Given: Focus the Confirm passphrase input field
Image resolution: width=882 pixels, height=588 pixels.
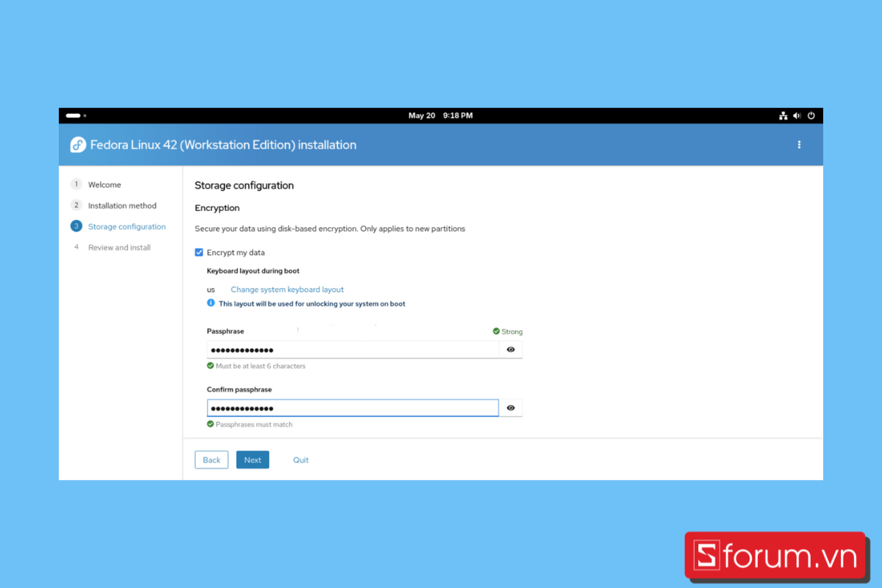Looking at the screenshot, I should pos(353,408).
